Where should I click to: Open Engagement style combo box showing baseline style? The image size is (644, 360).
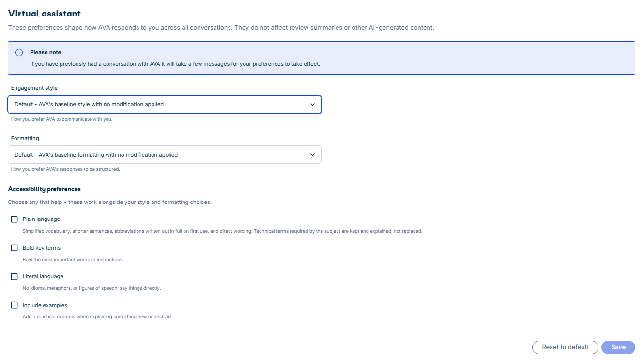[x=165, y=104]
